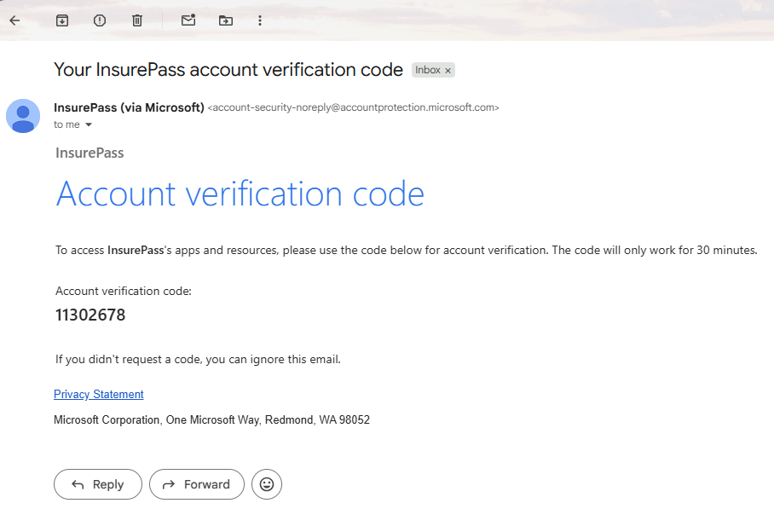Archive this InsurePass email
This screenshot has height=532, width=774.
tap(62, 20)
